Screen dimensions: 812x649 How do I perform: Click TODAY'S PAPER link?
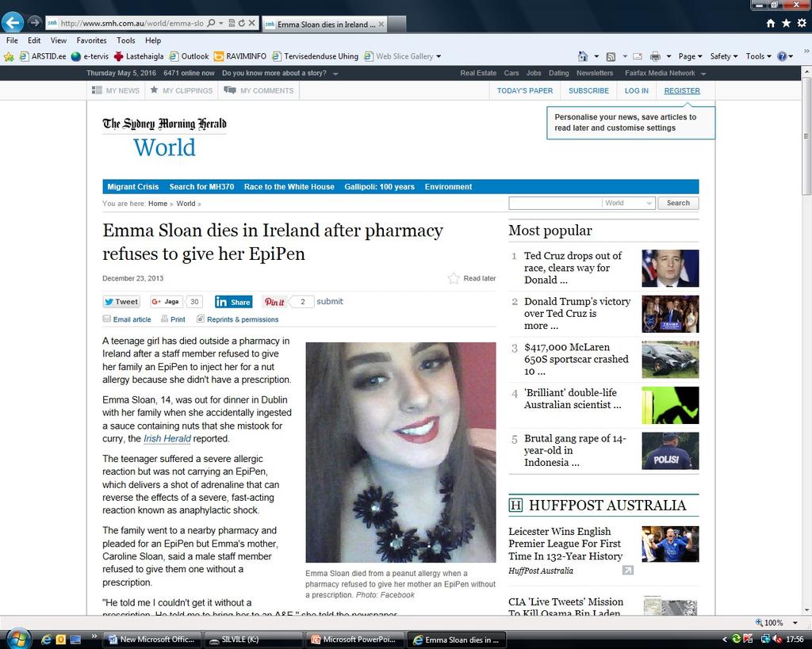point(525,90)
